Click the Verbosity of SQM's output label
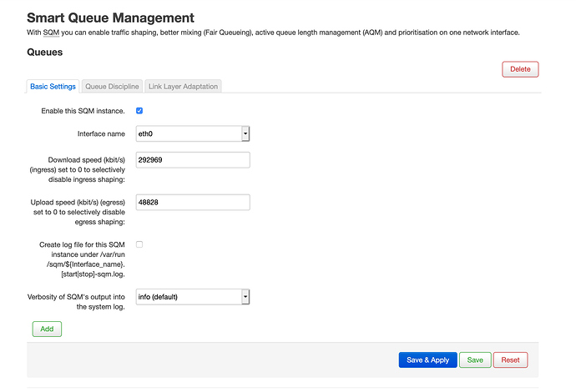Screen dimensions: 576x392 coord(76,302)
